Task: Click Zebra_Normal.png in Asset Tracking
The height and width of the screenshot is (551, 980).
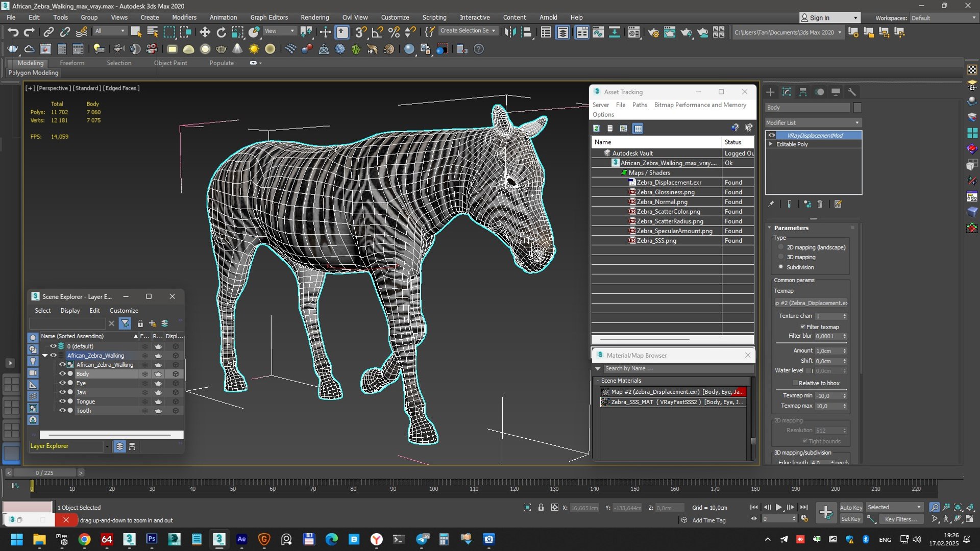Action: (x=662, y=202)
